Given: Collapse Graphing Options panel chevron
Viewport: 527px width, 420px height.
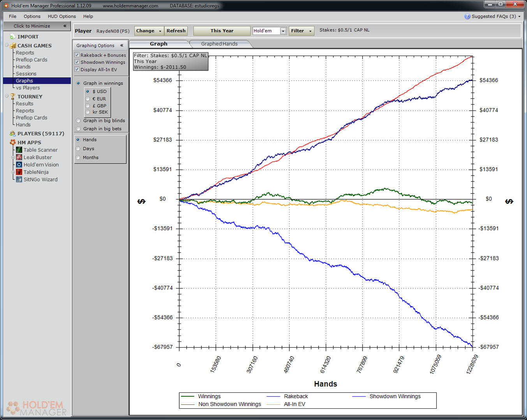Looking at the screenshot, I should 122,46.
